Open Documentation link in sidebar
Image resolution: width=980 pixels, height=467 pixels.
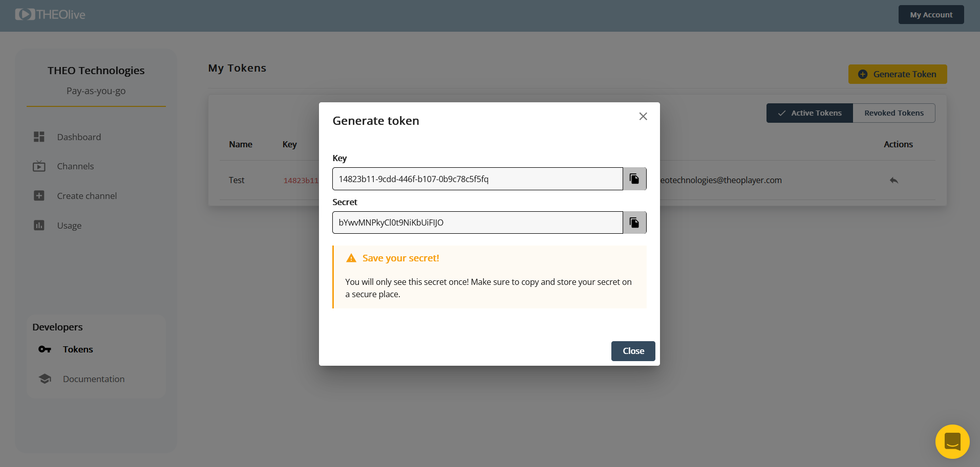[x=94, y=379]
